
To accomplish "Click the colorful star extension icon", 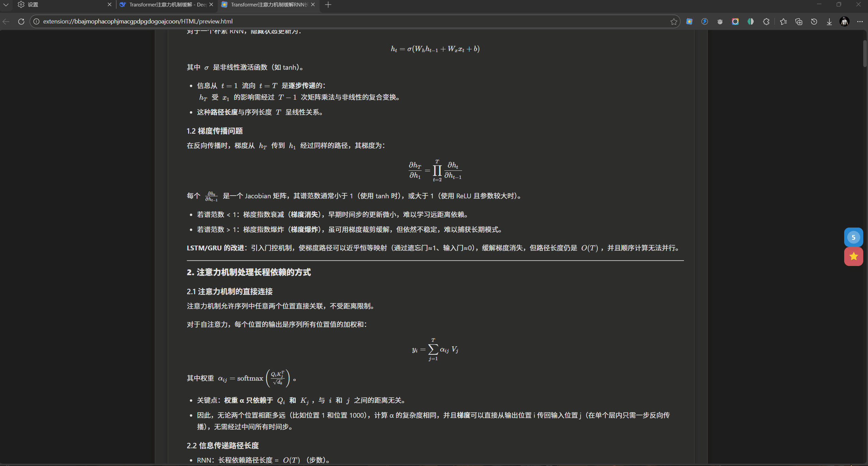I will pyautogui.click(x=689, y=21).
